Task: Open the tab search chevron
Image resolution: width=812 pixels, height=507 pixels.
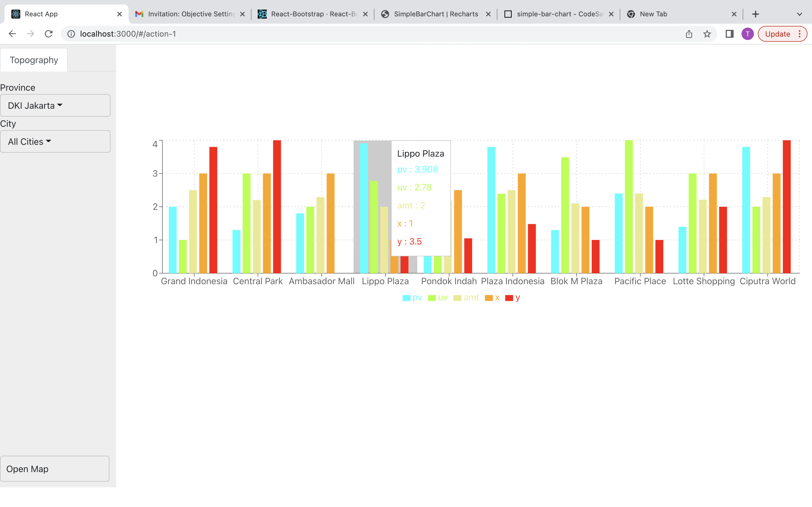Action: click(x=799, y=14)
